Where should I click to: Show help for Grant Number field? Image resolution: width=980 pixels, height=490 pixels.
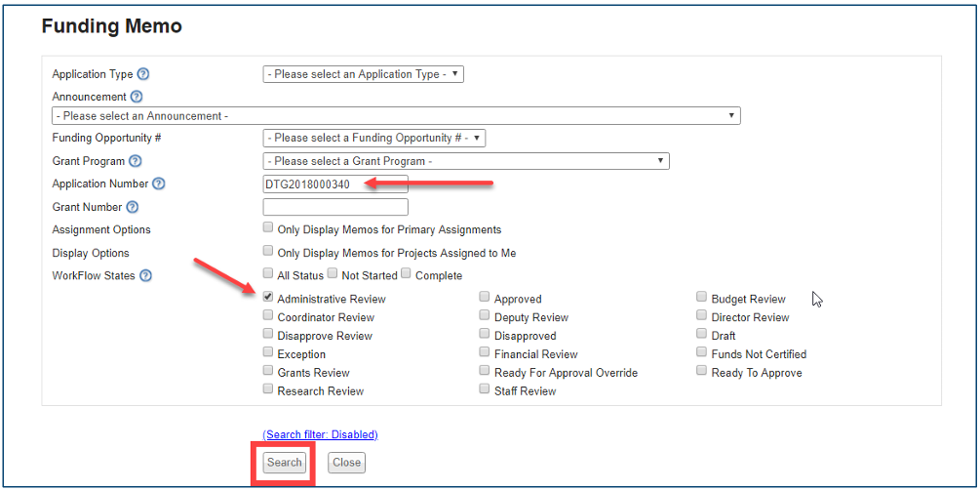point(133,207)
